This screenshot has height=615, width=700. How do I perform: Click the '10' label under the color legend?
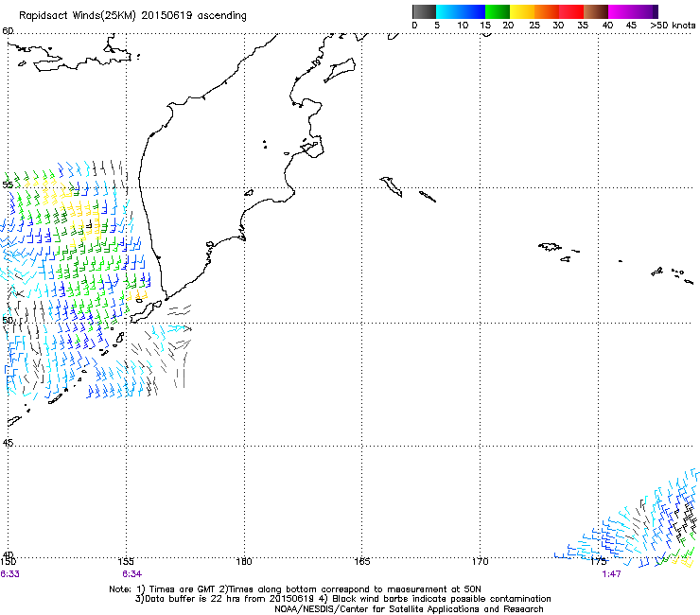(463, 26)
